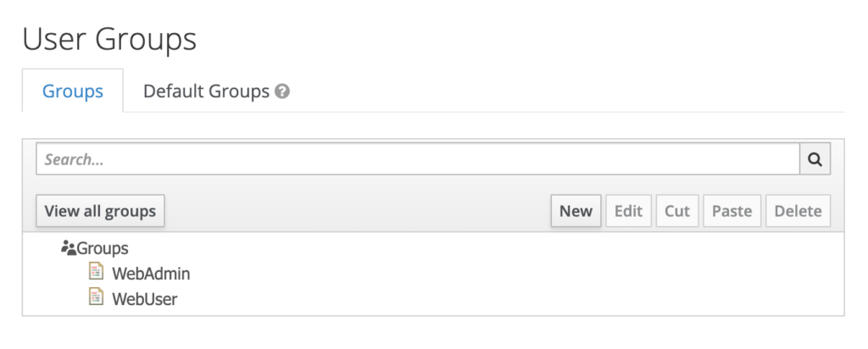Click the View all groups button
This screenshot has width=868, height=349.
coord(100,211)
